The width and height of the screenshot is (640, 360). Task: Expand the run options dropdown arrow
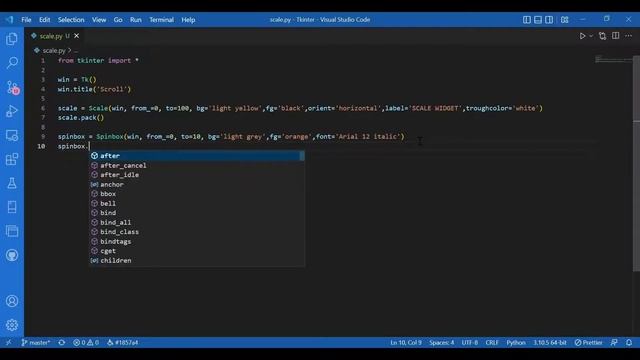point(591,36)
